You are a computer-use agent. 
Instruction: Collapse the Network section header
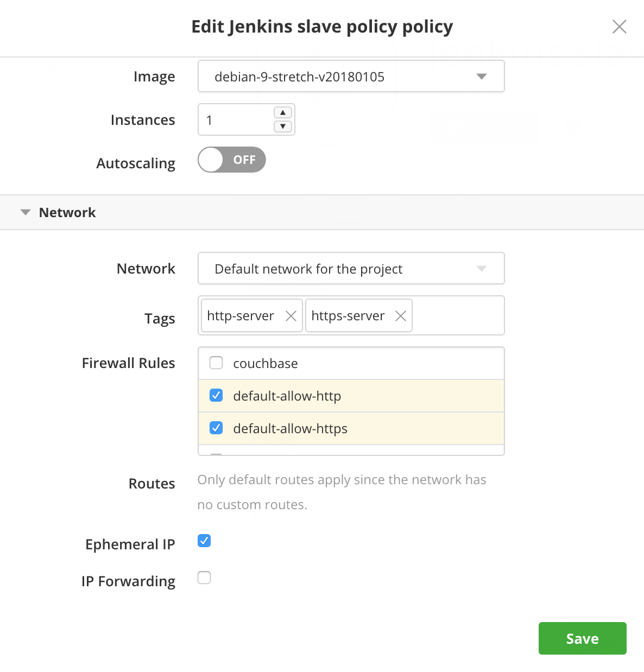[322, 212]
